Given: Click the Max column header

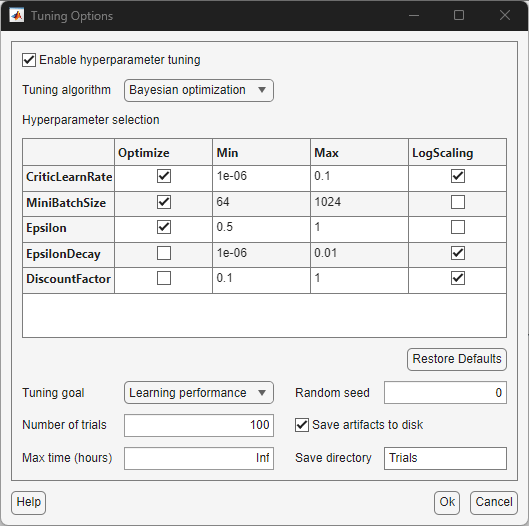Looking at the screenshot, I should point(359,152).
